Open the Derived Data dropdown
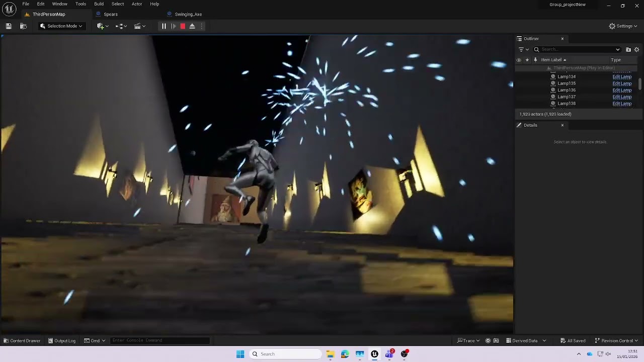 click(x=526, y=340)
